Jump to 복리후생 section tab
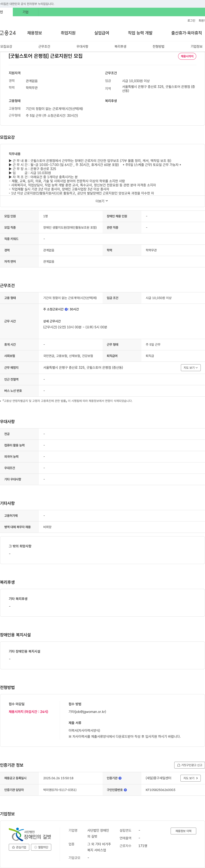Viewport: 205px width, 868px height. pyautogui.click(x=120, y=46)
